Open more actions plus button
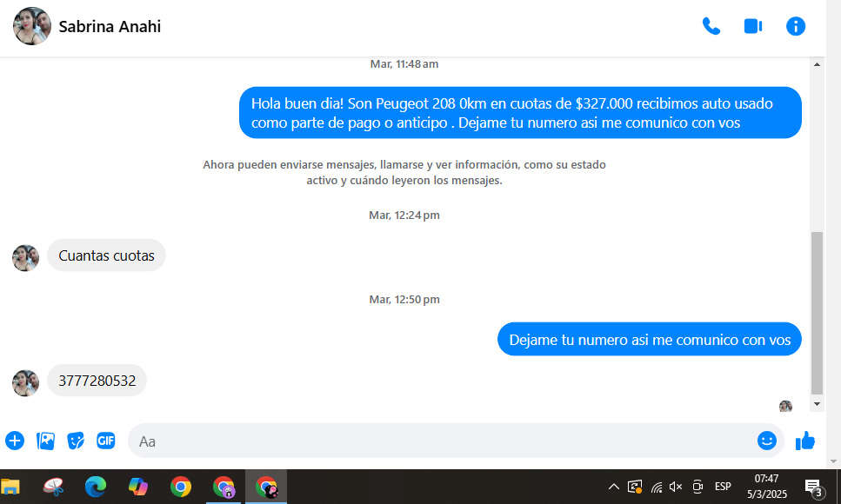The image size is (841, 504). 15,441
